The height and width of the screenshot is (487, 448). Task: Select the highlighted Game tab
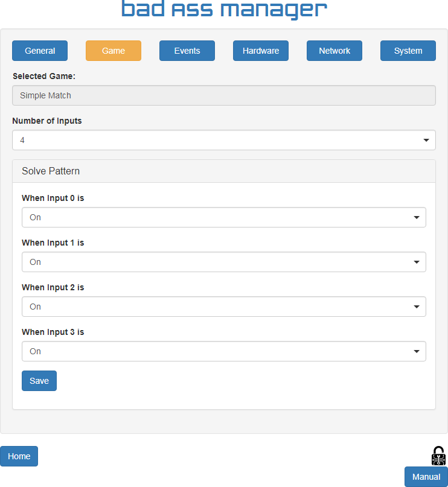(114, 51)
